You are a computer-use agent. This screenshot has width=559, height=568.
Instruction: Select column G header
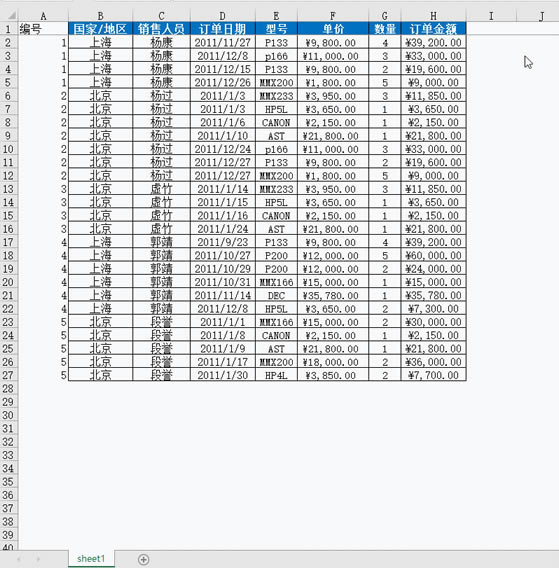(385, 16)
